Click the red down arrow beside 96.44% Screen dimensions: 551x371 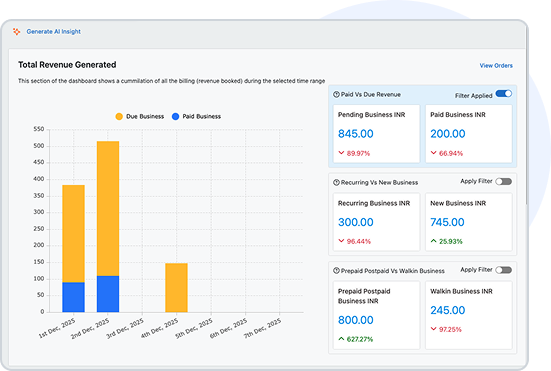point(341,241)
